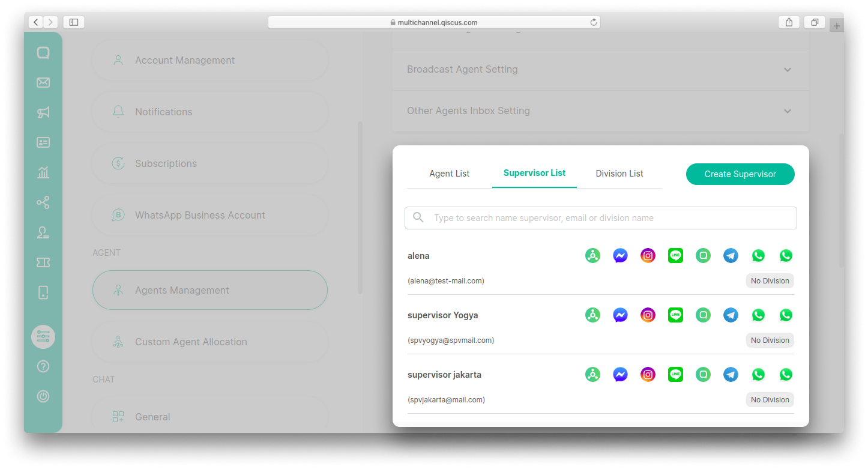Open a new browser tab

coord(837,26)
